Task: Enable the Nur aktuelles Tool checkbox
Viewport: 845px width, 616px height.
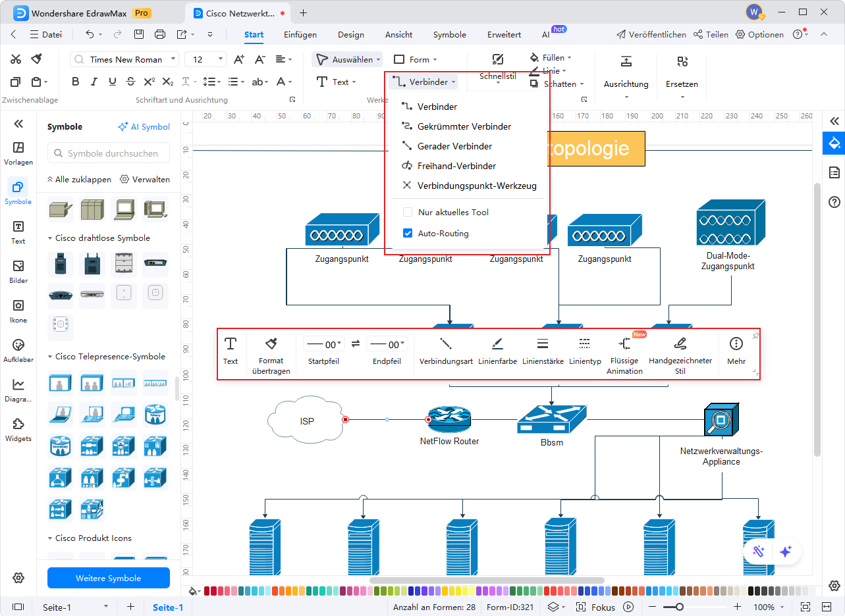Action: tap(408, 213)
